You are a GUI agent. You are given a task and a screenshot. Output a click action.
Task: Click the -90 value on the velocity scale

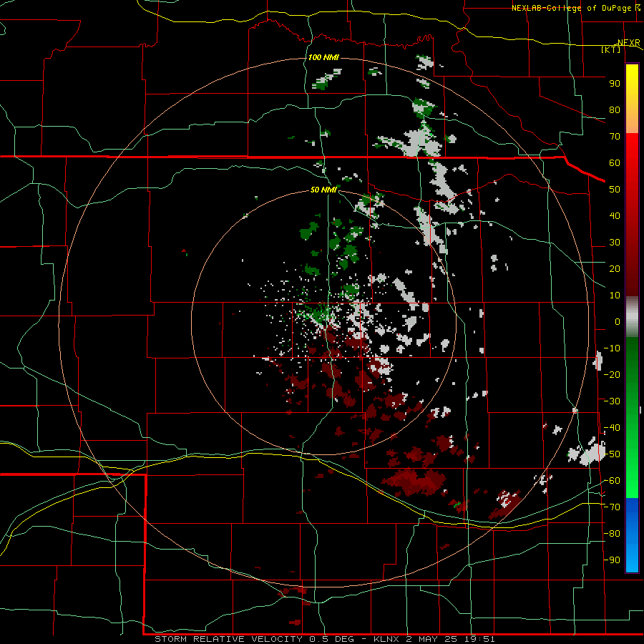612,560
